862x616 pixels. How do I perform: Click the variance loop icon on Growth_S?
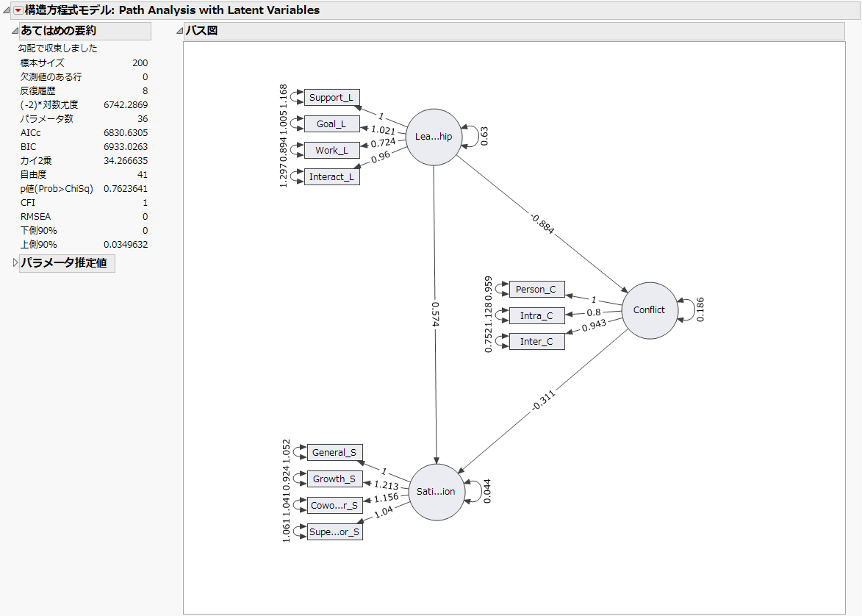tap(300, 479)
